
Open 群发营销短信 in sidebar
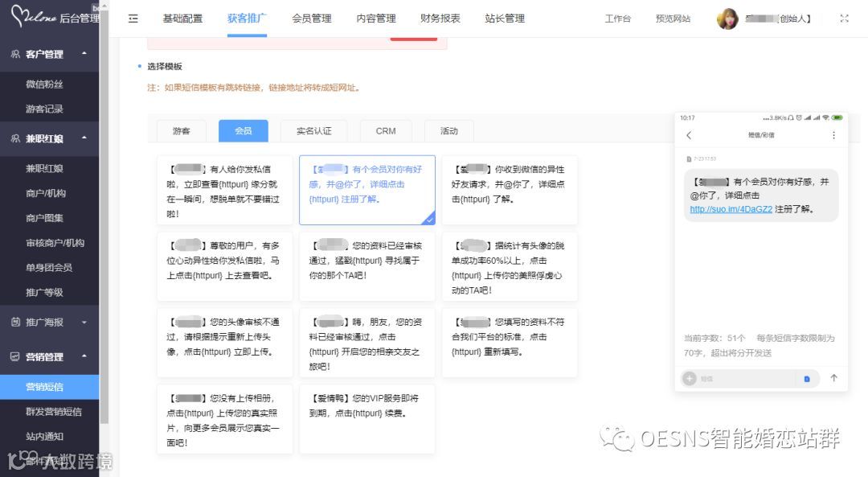coord(53,412)
